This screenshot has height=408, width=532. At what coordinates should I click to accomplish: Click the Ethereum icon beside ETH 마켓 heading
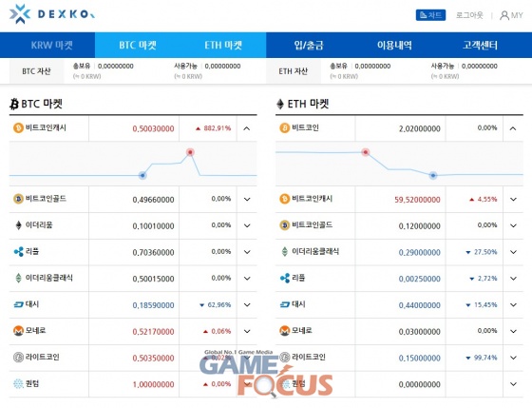[280, 104]
